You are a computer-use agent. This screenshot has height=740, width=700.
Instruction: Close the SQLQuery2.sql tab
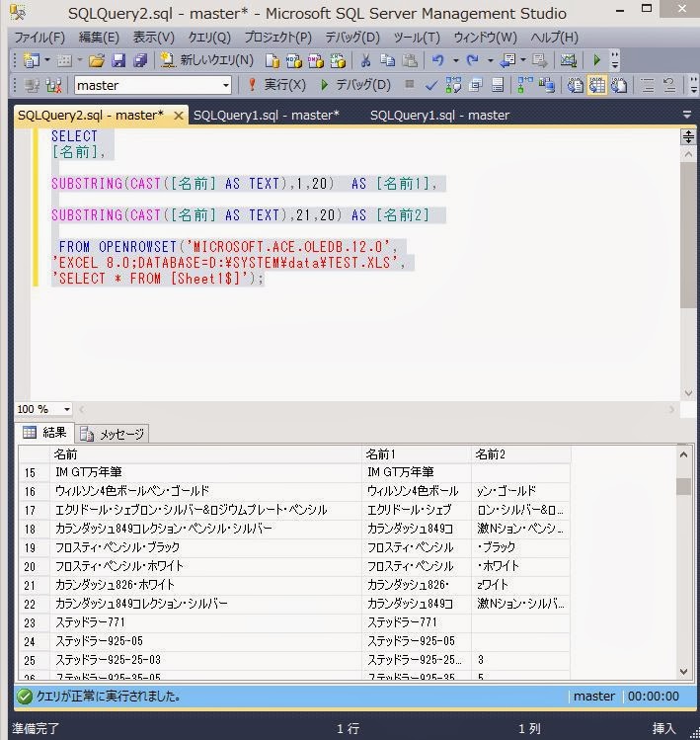[179, 116]
